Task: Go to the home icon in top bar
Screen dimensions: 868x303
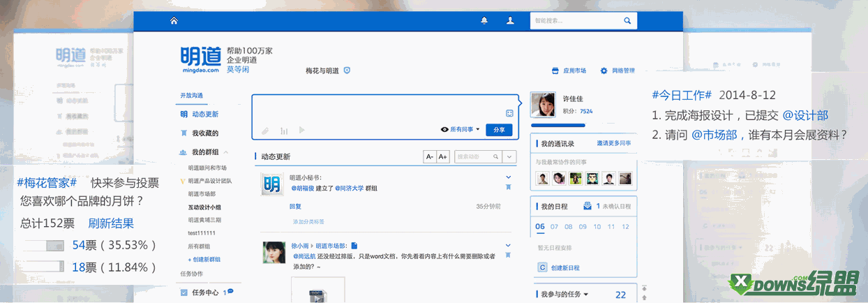Action: 174,21
